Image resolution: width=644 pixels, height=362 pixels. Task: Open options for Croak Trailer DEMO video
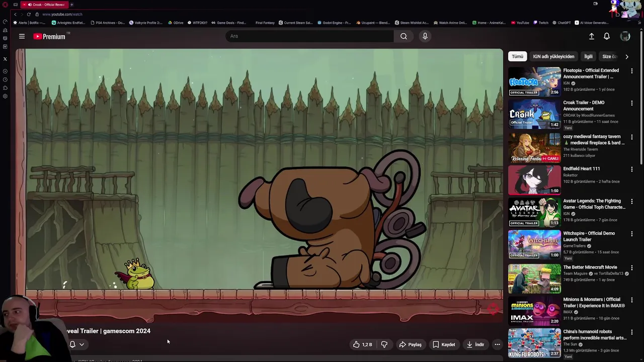click(632, 103)
